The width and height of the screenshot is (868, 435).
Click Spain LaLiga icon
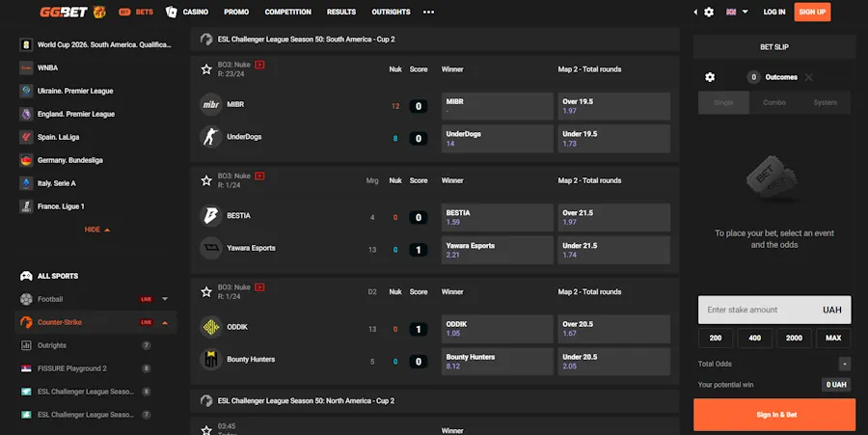(x=26, y=137)
